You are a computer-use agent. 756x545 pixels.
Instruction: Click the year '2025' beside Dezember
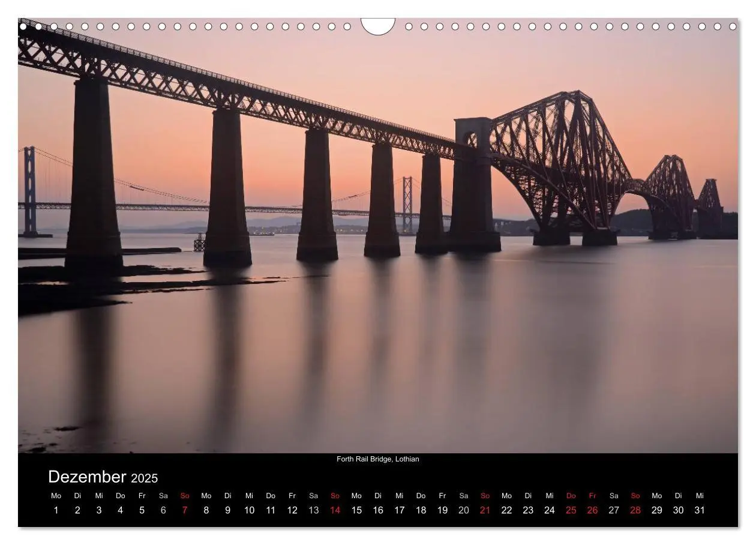pyautogui.click(x=145, y=478)
